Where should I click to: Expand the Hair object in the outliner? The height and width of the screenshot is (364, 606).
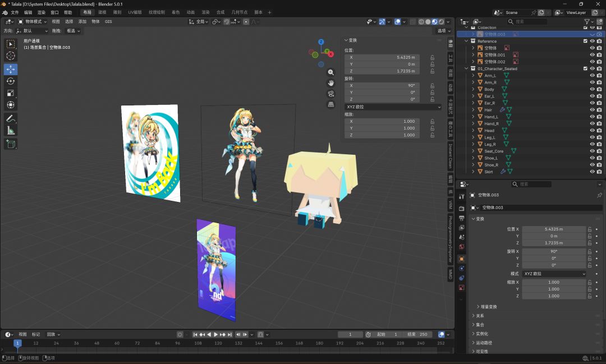point(473,110)
